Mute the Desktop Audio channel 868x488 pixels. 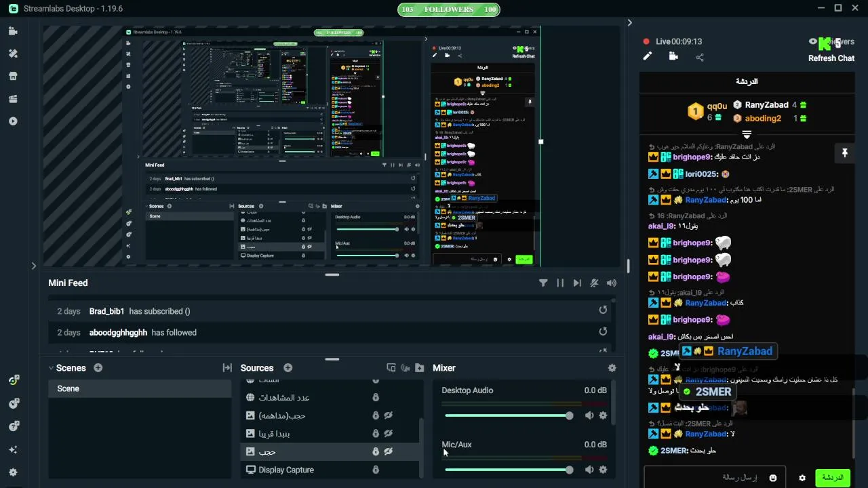(x=589, y=415)
